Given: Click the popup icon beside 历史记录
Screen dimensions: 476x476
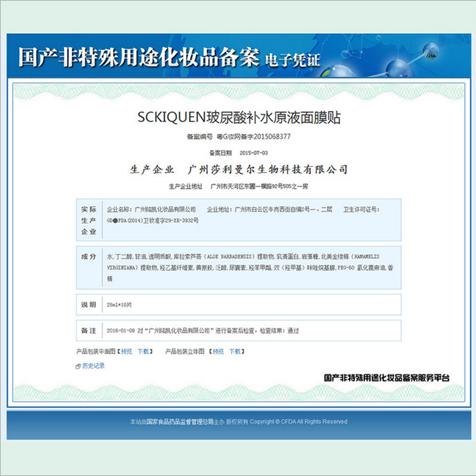Looking at the screenshot, I should click(77, 366).
